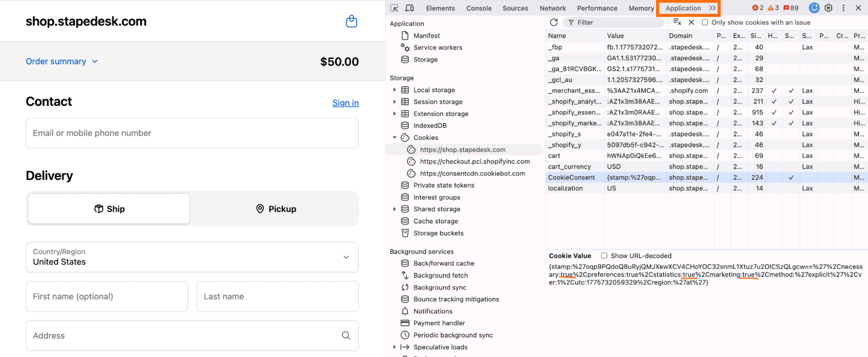Screen dimensions: 868x357
Task: Open Bounce tracking mitigations
Action: coord(456,299)
